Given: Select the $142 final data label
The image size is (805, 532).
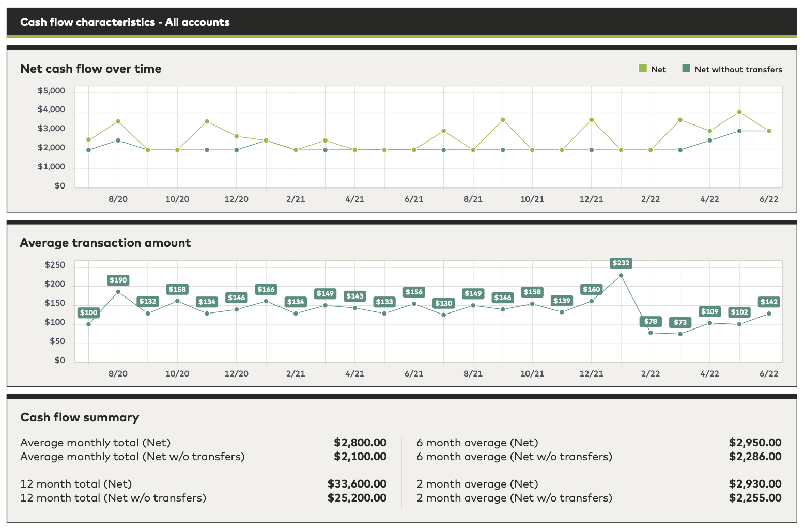Looking at the screenshot, I should tap(768, 302).
